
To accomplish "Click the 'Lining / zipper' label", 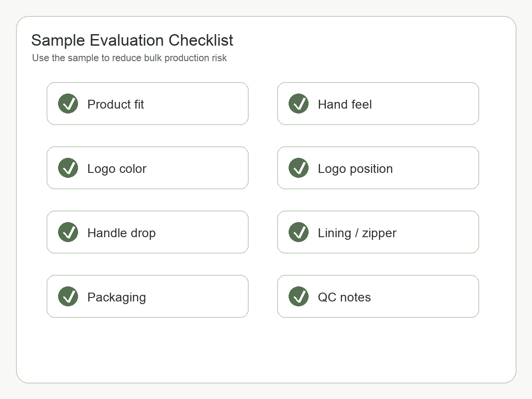I will coord(357,233).
